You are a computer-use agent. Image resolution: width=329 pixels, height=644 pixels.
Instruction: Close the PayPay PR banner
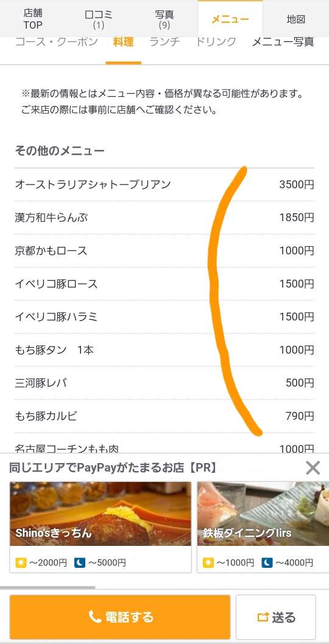[x=313, y=467]
